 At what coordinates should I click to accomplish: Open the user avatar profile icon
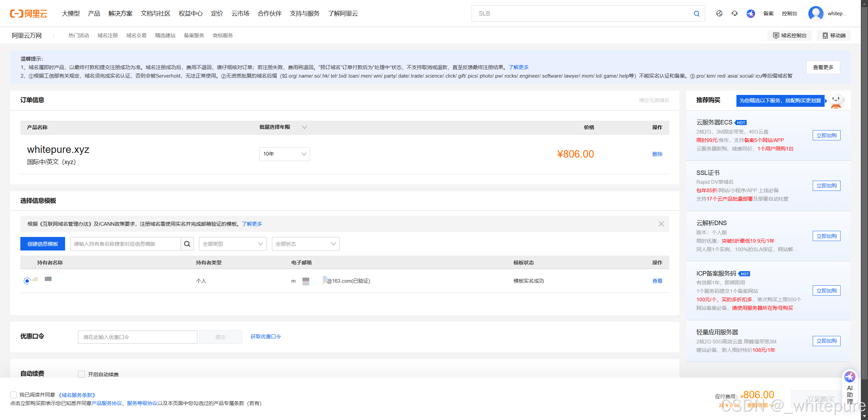click(815, 14)
